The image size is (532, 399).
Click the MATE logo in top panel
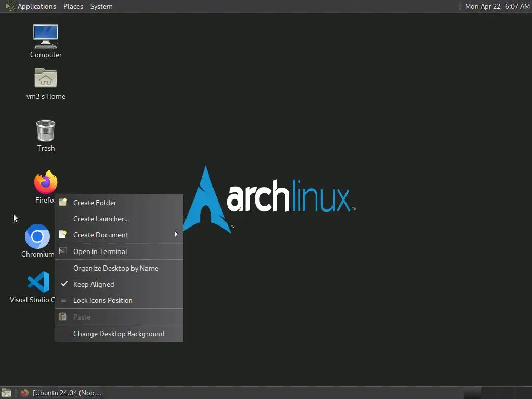(x=9, y=6)
